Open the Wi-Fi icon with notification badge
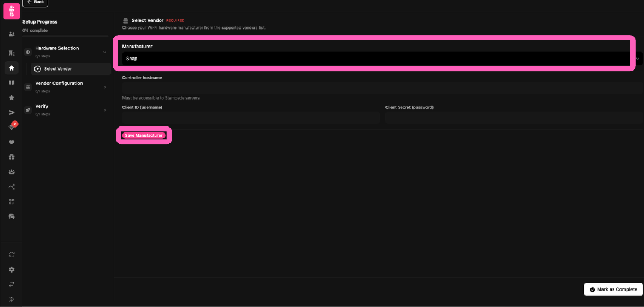 (x=11, y=127)
